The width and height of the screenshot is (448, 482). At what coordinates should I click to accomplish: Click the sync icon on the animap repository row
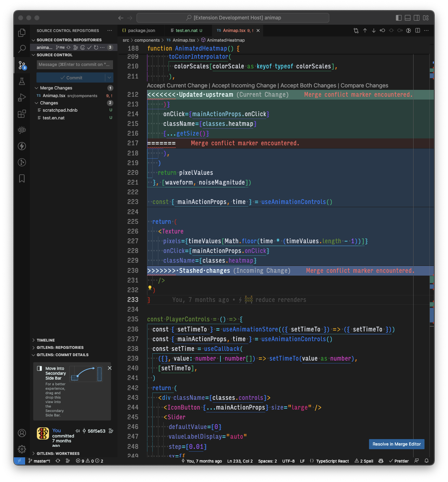coord(68,47)
